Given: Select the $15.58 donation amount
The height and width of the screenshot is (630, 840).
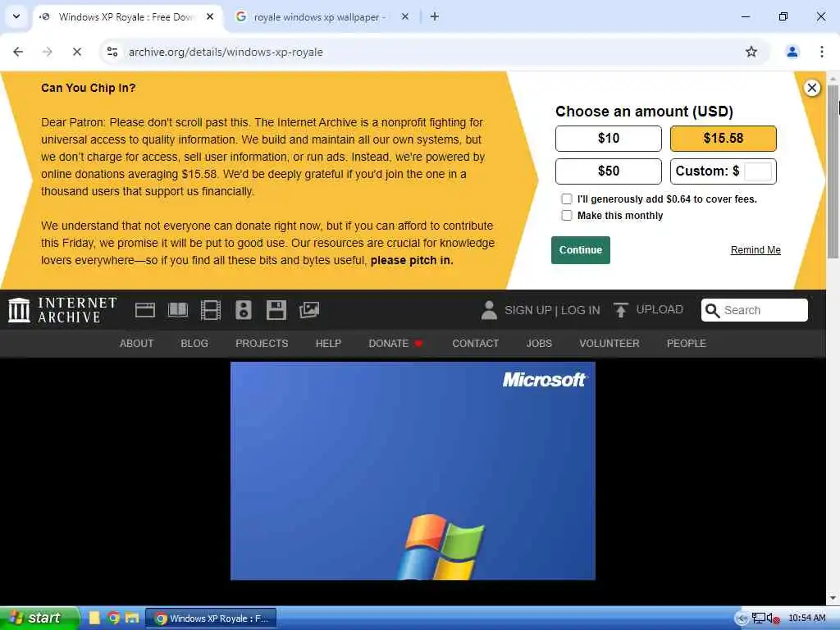Looking at the screenshot, I should pyautogui.click(x=723, y=139).
